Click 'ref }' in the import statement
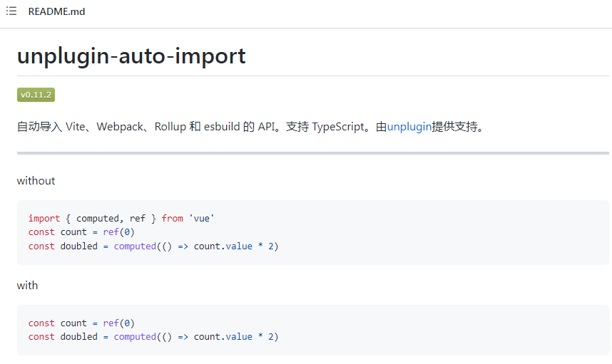 click(x=142, y=218)
